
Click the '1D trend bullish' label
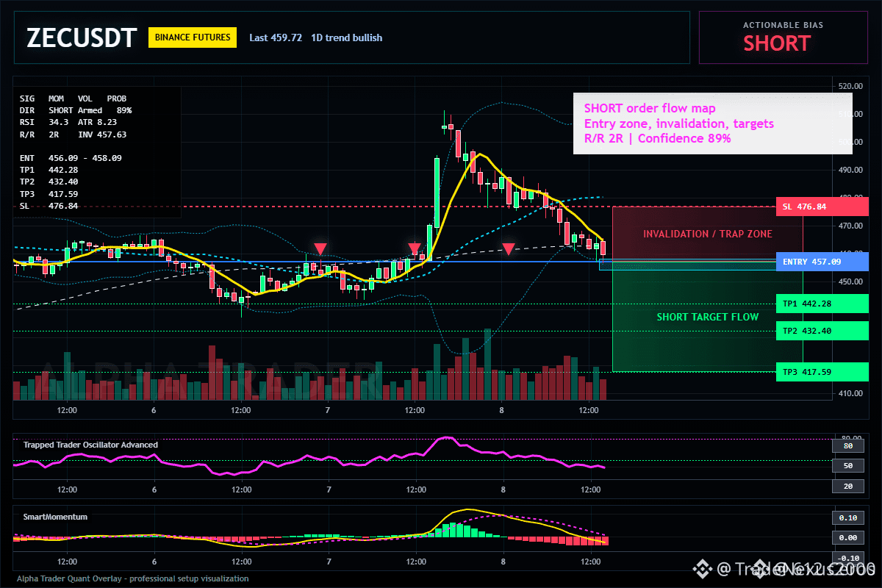[346, 37]
